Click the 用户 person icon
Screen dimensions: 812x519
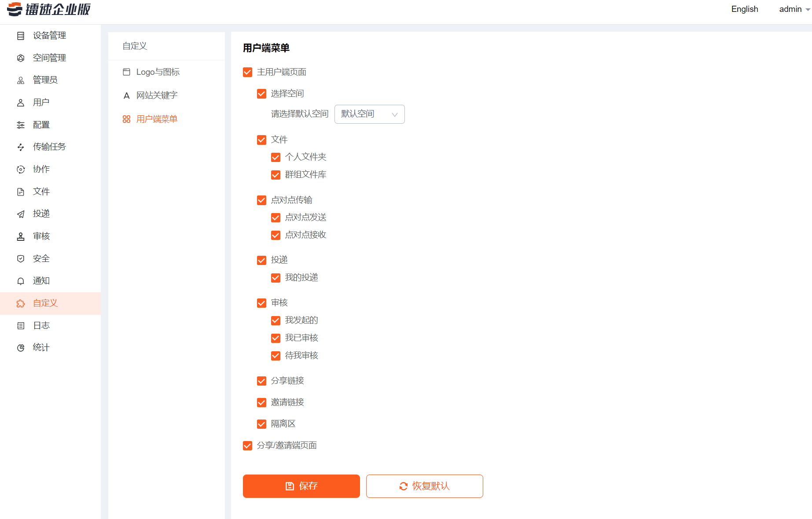(x=21, y=103)
